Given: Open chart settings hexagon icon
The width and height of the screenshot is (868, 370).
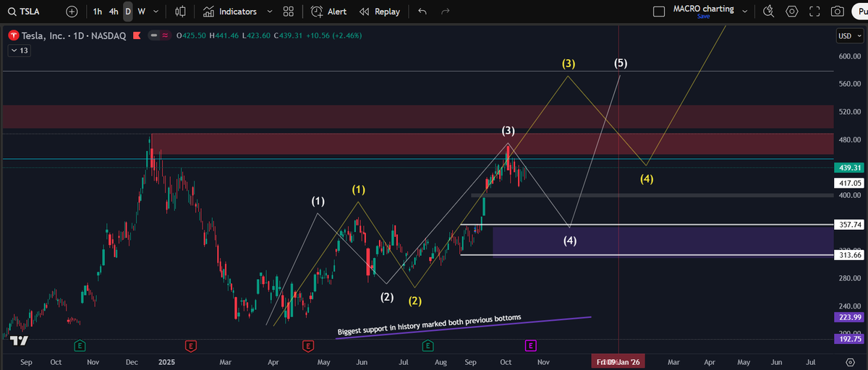Looking at the screenshot, I should (792, 12).
